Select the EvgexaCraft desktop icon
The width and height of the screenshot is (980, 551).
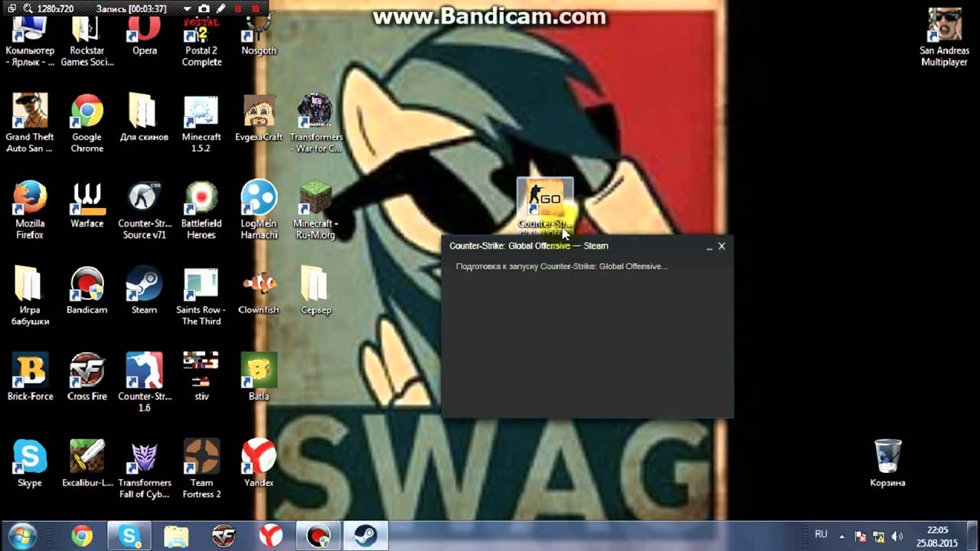(x=259, y=118)
